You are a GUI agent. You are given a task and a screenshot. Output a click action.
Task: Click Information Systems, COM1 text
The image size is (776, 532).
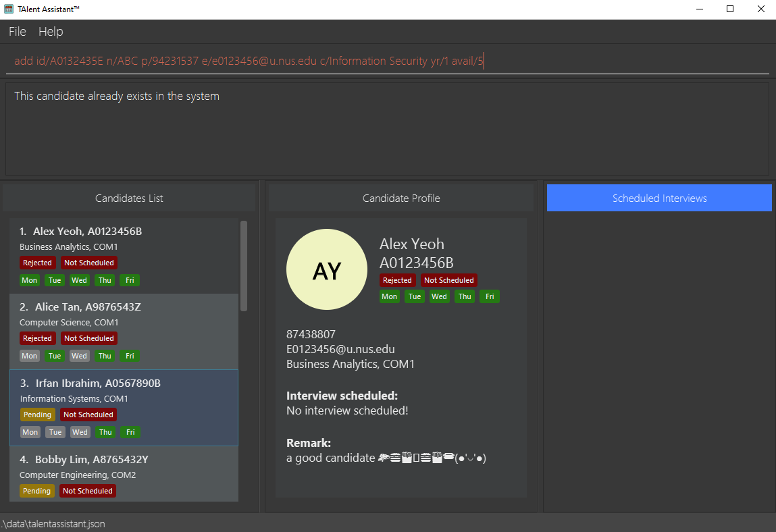(74, 398)
